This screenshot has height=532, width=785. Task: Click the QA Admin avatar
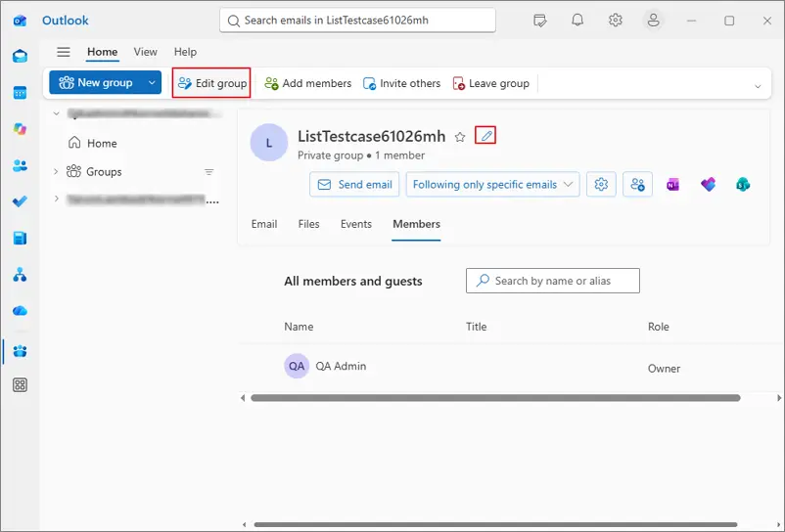297,366
